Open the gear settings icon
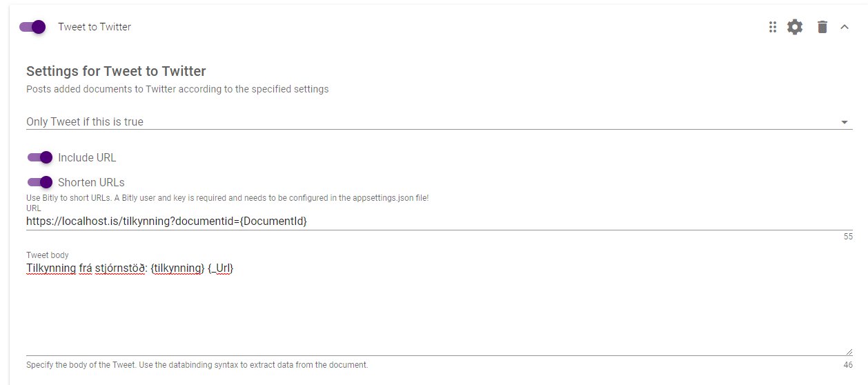This screenshot has width=868, height=385. click(x=795, y=27)
